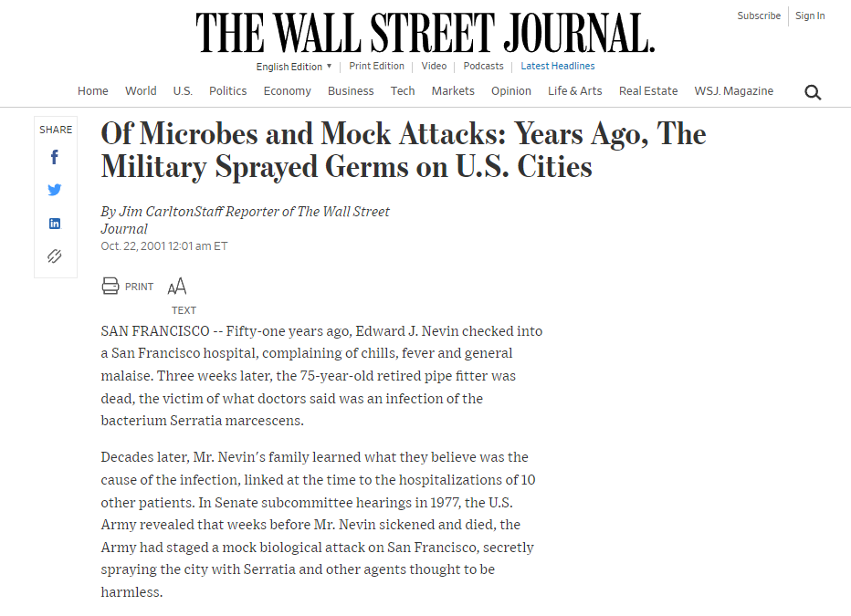Open the Print Edition link
The image size is (851, 616).
376,67
